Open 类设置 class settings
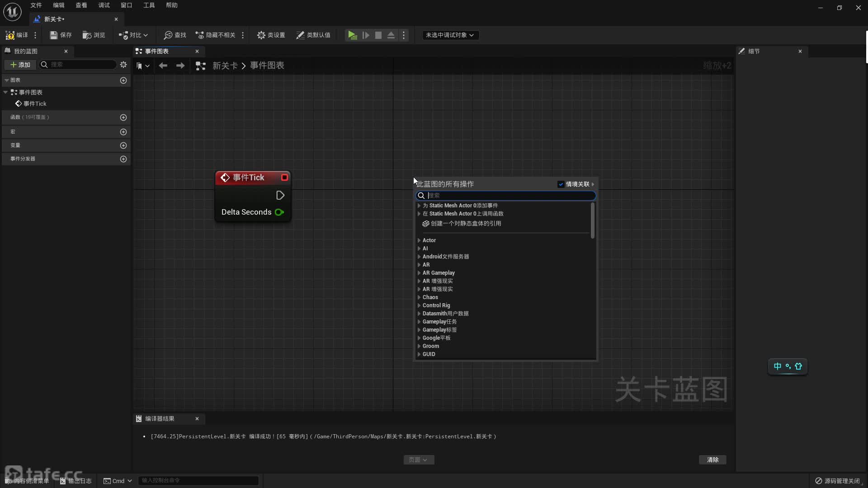The width and height of the screenshot is (868, 488). 271,35
